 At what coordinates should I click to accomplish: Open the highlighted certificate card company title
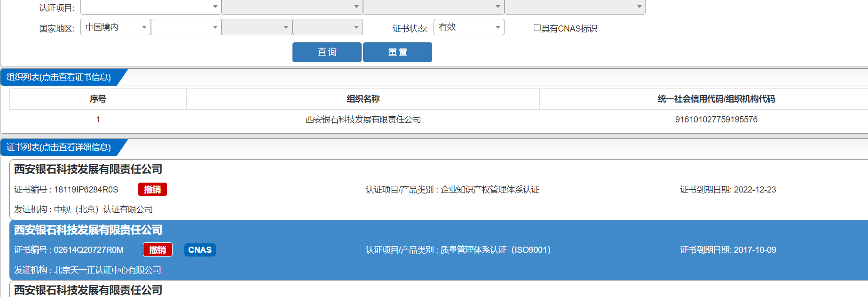[88, 230]
